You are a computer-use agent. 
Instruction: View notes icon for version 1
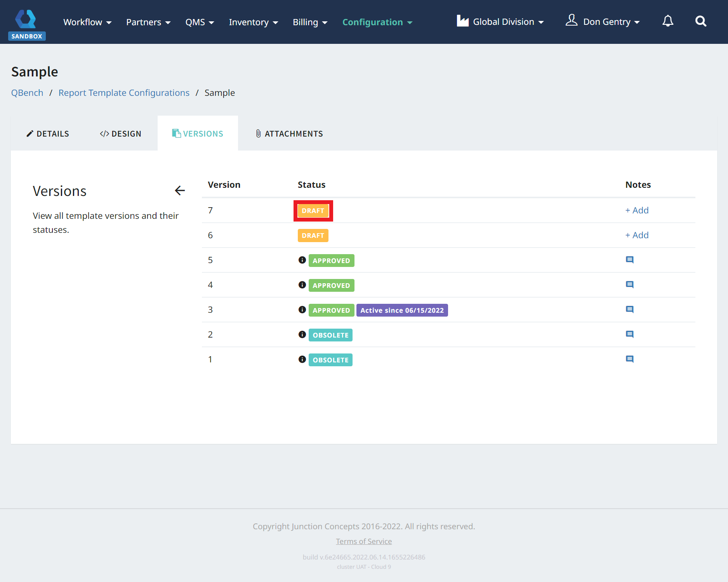(x=629, y=359)
